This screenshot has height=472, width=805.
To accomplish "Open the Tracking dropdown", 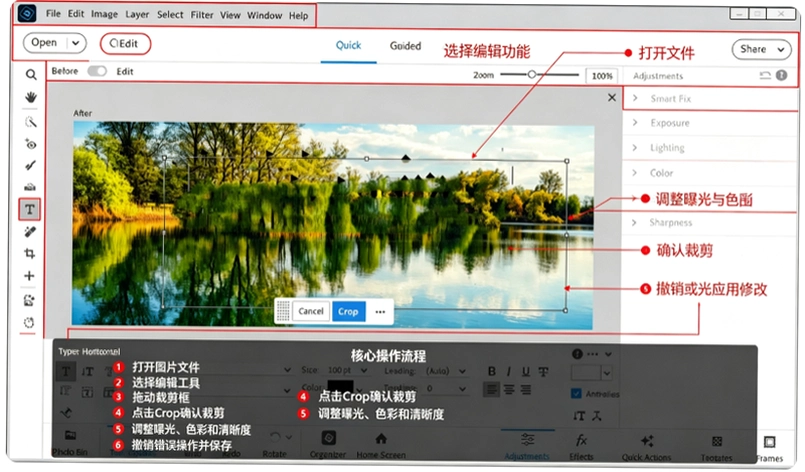I will point(462,389).
